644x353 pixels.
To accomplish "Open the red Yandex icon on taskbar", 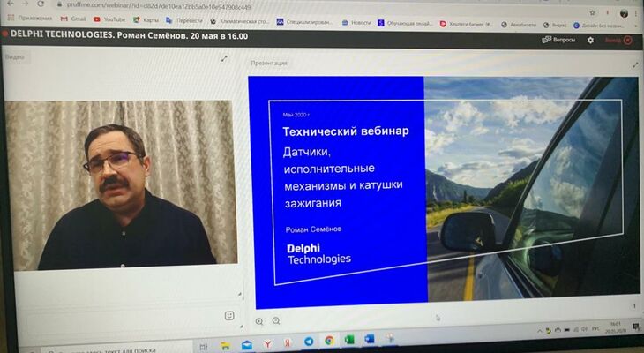I will tap(288, 342).
